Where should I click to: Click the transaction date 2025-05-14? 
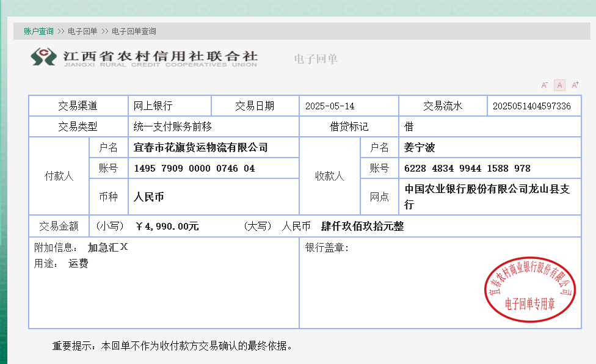[330, 106]
